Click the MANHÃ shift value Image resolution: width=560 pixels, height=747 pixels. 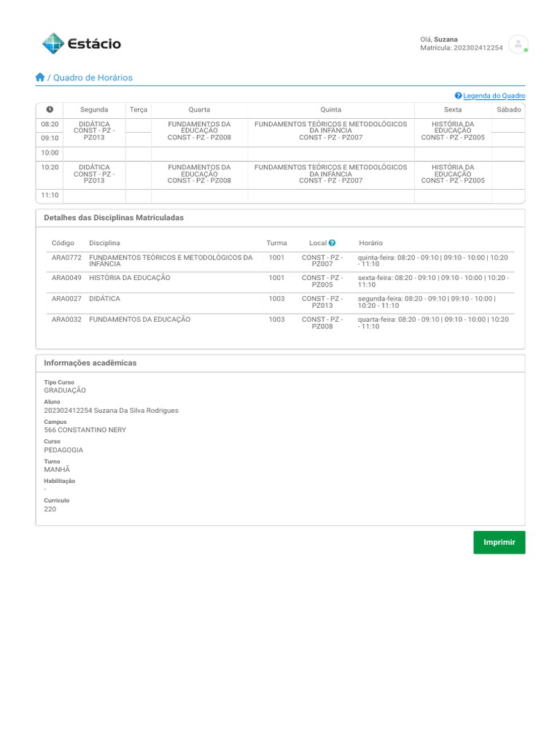click(57, 469)
